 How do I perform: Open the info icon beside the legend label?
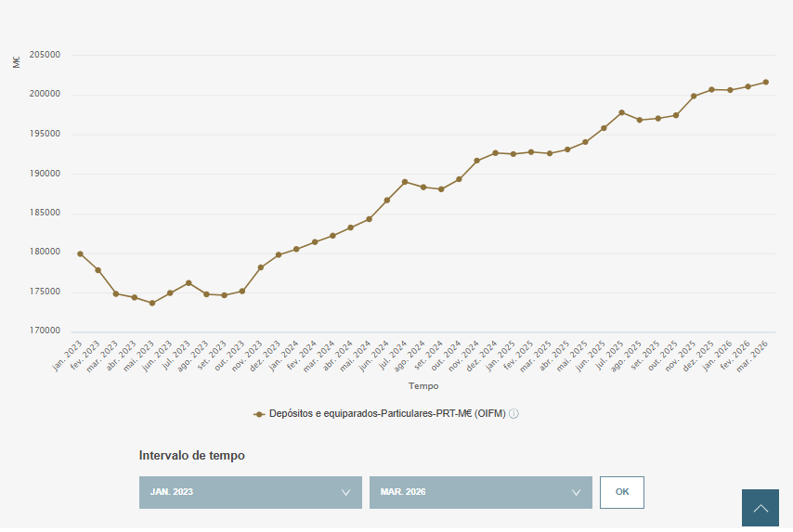point(513,414)
